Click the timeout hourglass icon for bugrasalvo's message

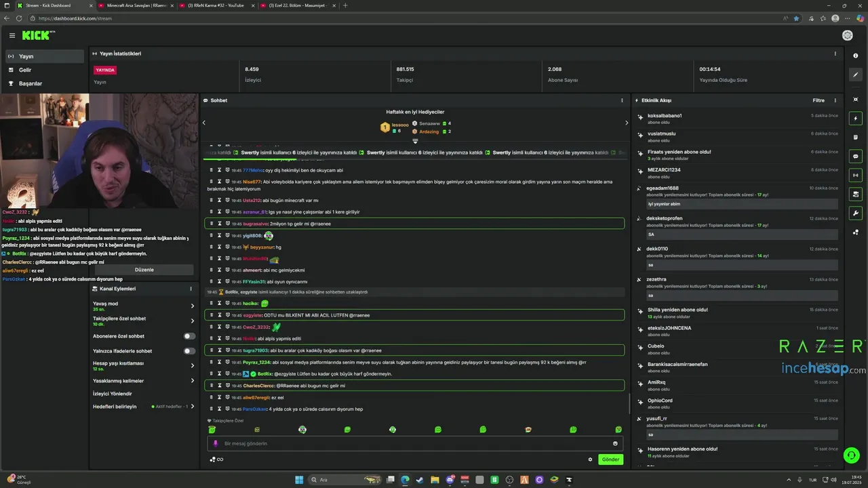pos(220,224)
